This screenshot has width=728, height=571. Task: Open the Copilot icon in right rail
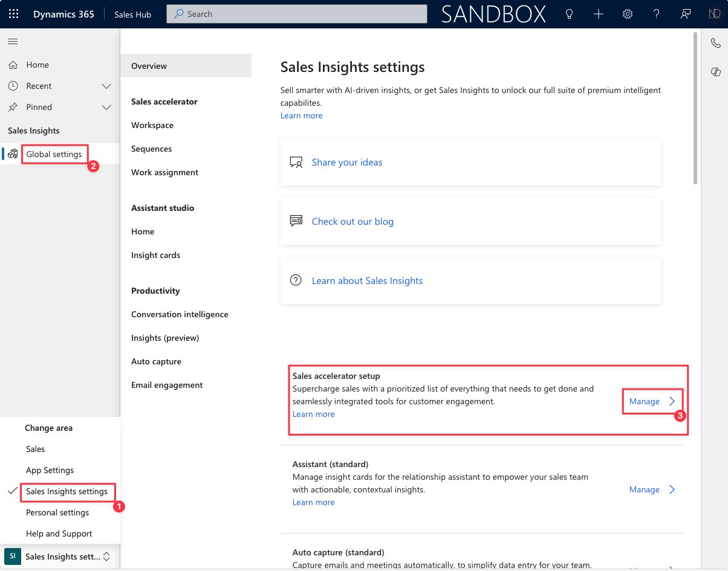(715, 72)
